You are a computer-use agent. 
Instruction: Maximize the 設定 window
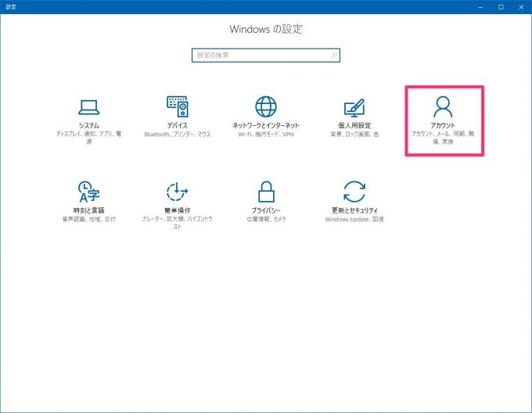pos(501,7)
